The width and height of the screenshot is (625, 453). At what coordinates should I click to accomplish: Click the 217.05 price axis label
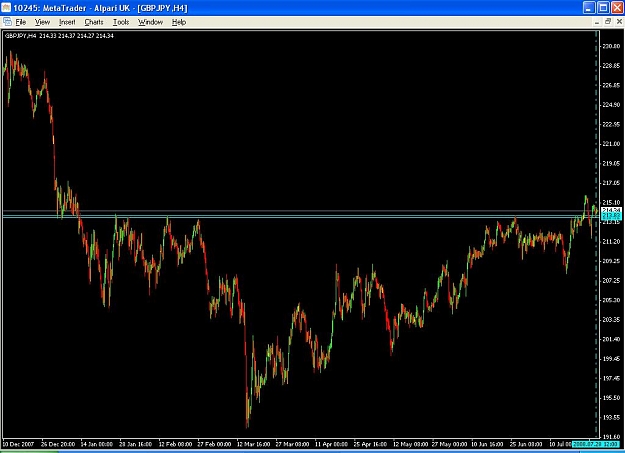[611, 183]
